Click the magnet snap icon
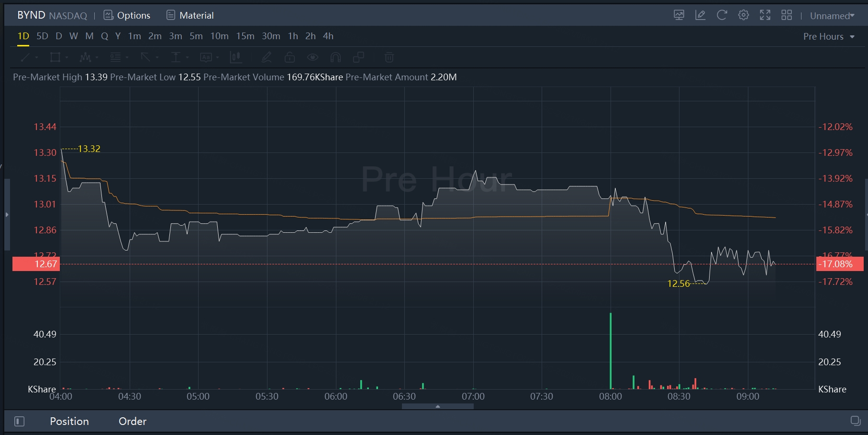 click(335, 57)
